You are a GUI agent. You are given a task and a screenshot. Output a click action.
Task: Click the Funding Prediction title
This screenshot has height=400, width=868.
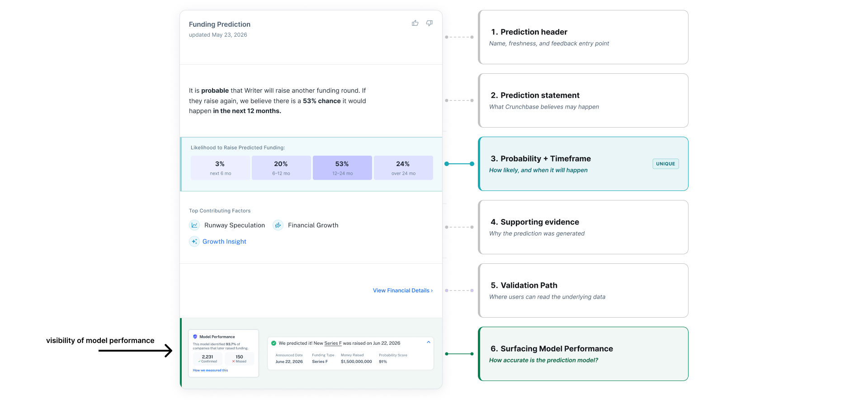coord(220,24)
